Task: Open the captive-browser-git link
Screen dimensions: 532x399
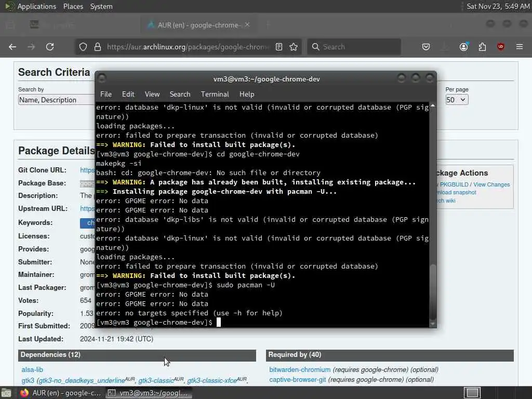Action: click(297, 380)
